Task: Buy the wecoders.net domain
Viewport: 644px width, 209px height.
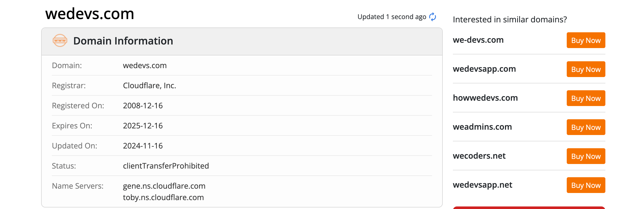Action: pyautogui.click(x=586, y=156)
